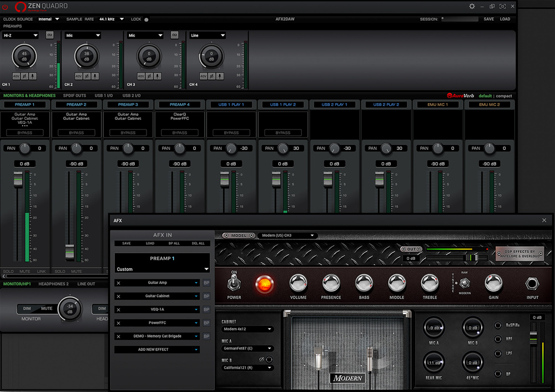The height and width of the screenshot is (392, 555).
Task: Bypass the Guitar Amp effect with BP
Action: 206,283
